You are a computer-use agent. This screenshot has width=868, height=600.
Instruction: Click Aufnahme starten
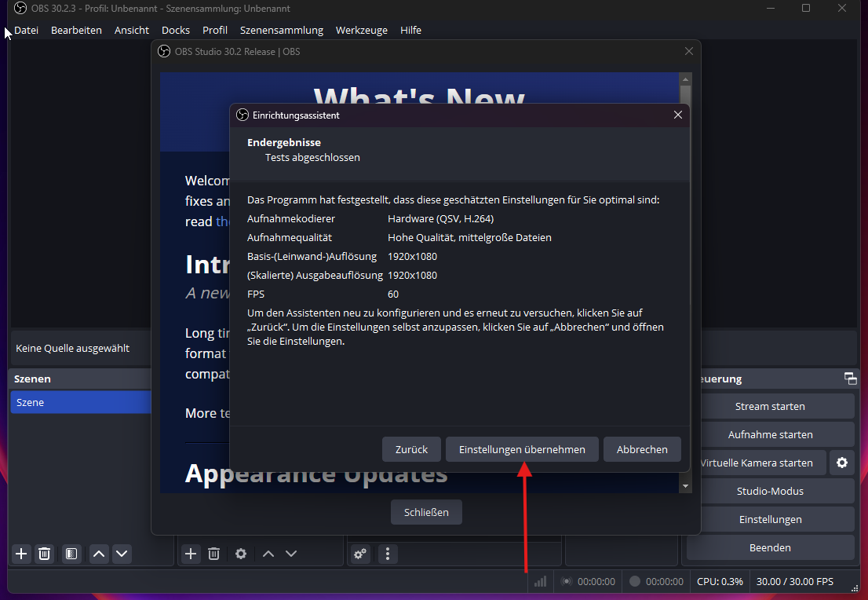tap(770, 434)
